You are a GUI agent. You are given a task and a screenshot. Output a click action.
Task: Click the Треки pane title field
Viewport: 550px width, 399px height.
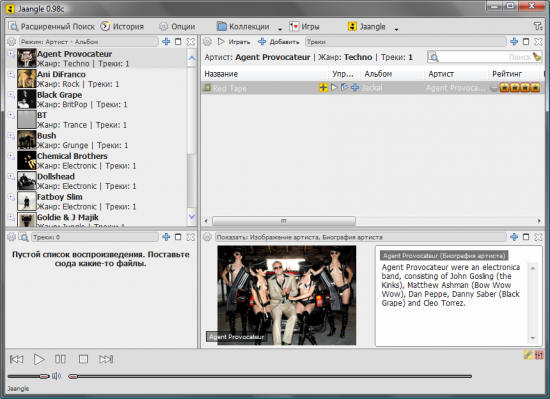coord(406,42)
